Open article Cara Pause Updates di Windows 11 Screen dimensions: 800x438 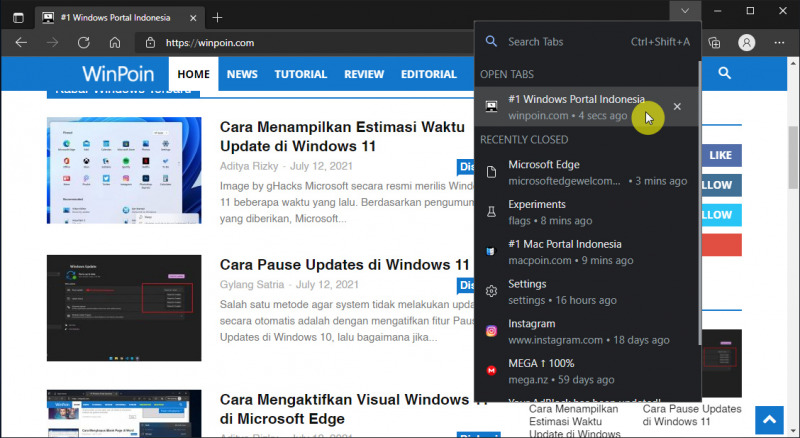point(344,265)
